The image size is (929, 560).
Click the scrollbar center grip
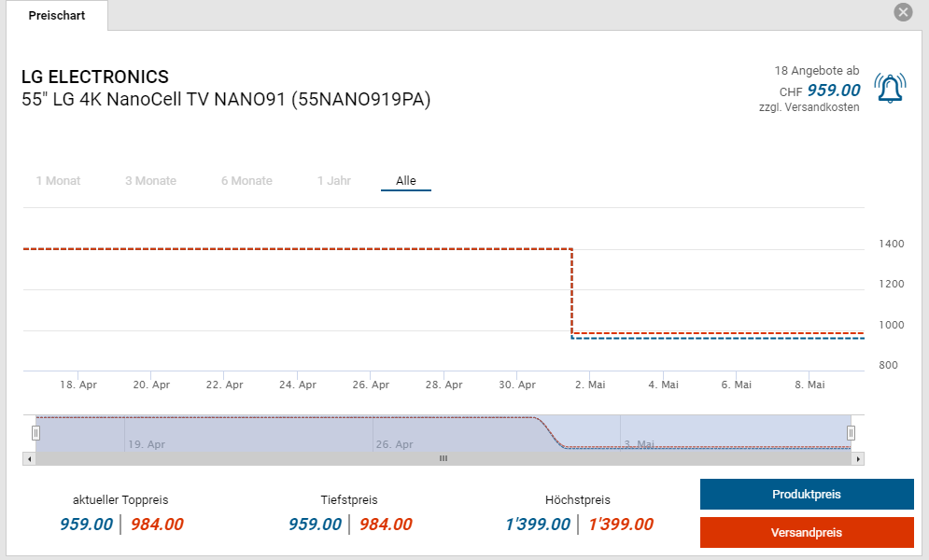[443, 458]
